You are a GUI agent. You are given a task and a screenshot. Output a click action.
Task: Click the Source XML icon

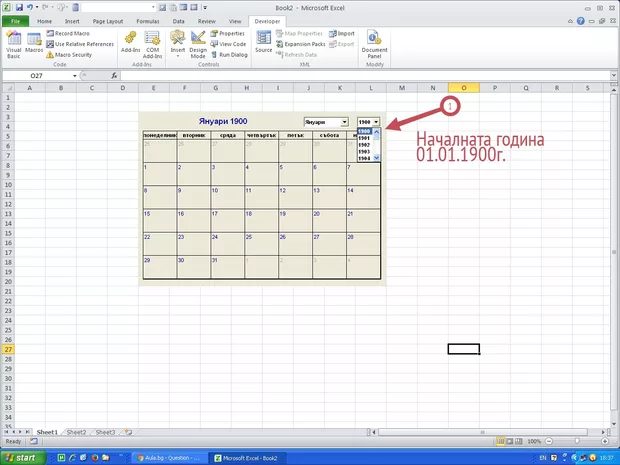[263, 41]
